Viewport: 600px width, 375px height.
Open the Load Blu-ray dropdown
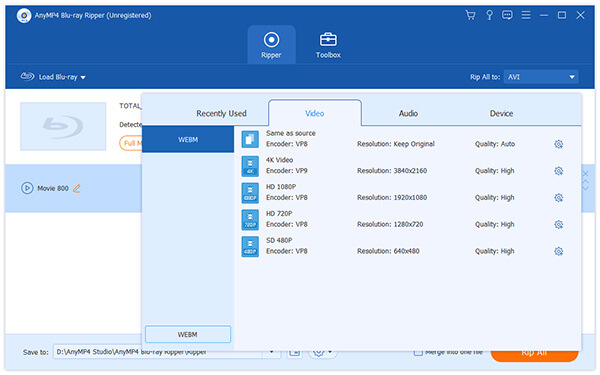click(53, 77)
